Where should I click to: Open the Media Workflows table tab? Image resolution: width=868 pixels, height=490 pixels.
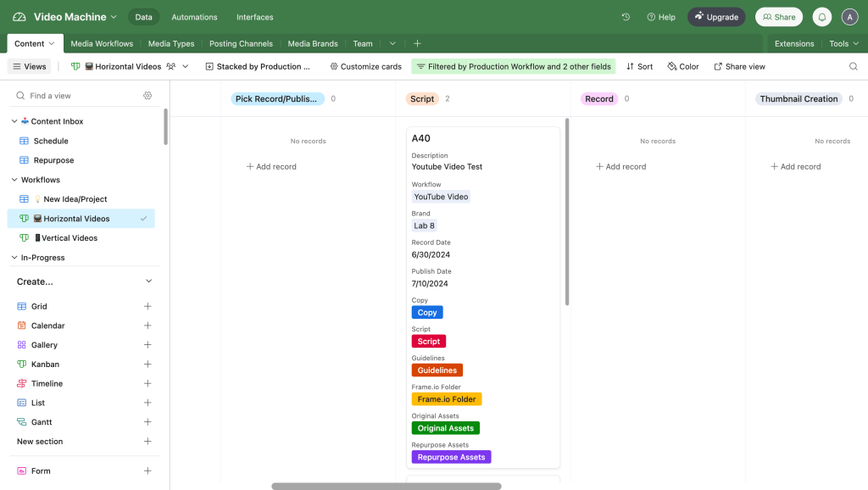click(x=102, y=43)
